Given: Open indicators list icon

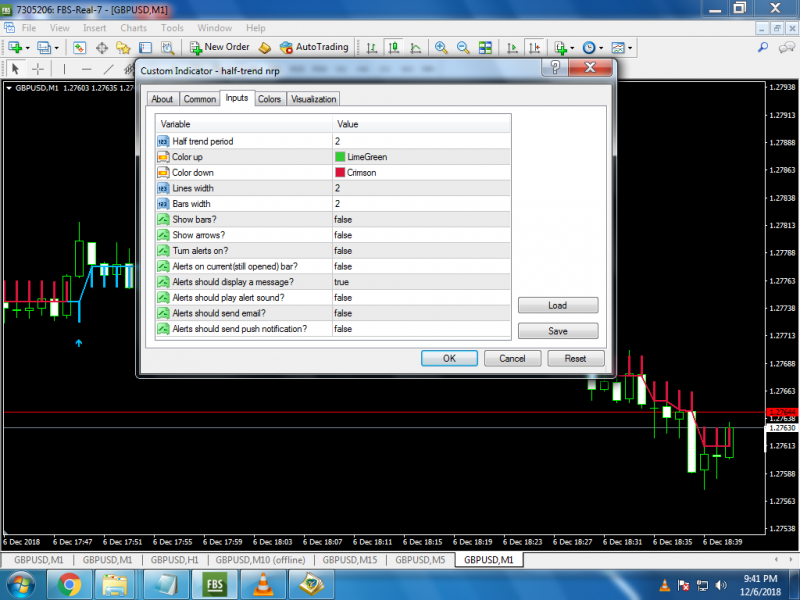Looking at the screenshot, I should (x=561, y=48).
